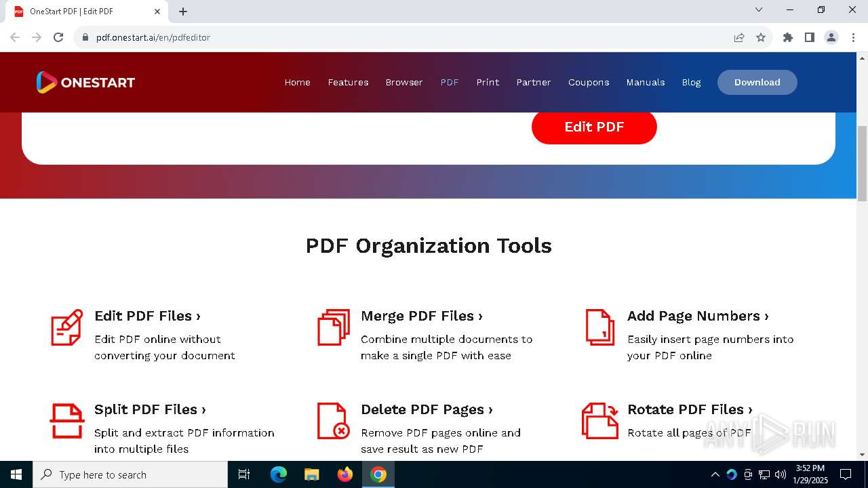Viewport: 868px width, 488px height.
Task: Click the Merge PDF Files stacked pages icon
Action: click(x=334, y=327)
